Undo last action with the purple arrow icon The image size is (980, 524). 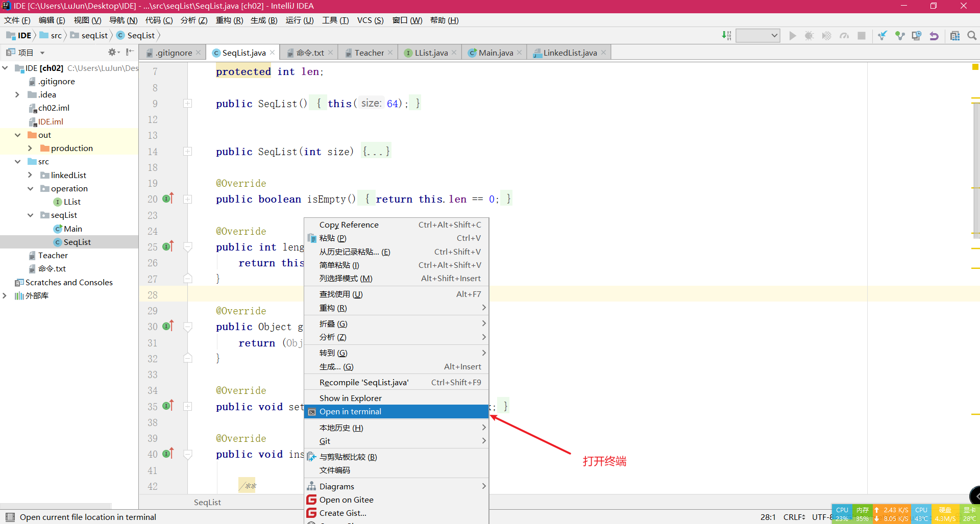[x=934, y=35]
